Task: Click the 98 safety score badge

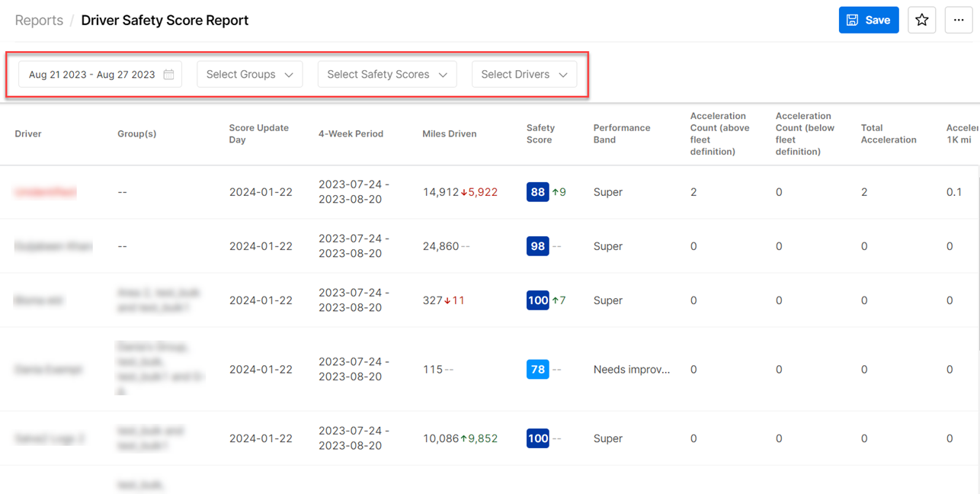Action: click(x=537, y=246)
